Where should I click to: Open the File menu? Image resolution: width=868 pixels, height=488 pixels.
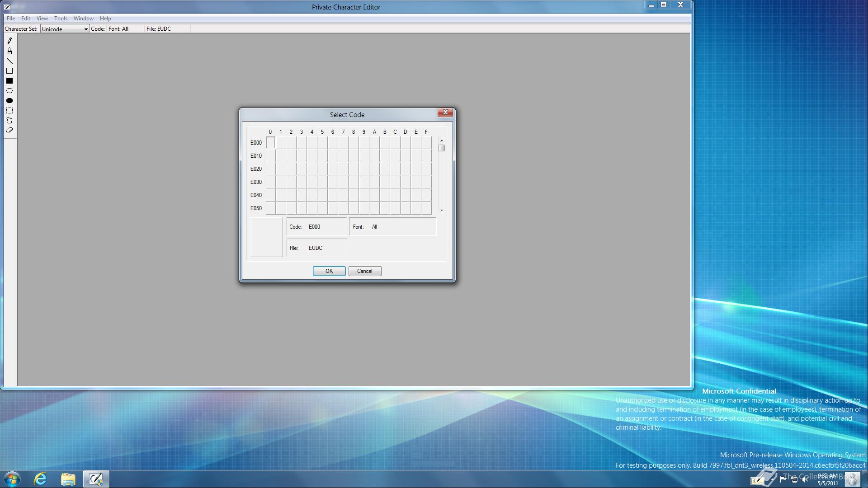coord(11,19)
